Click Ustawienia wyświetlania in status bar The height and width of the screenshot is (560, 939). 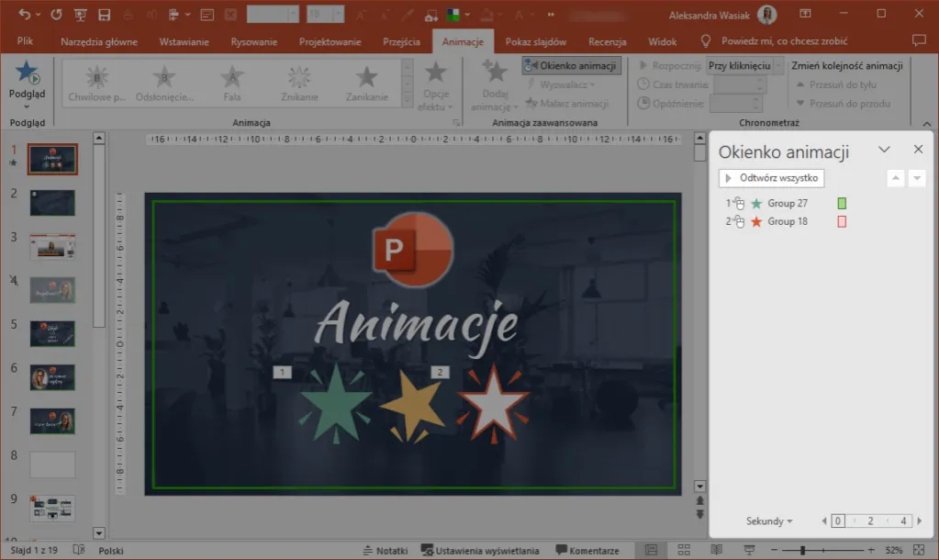point(480,551)
